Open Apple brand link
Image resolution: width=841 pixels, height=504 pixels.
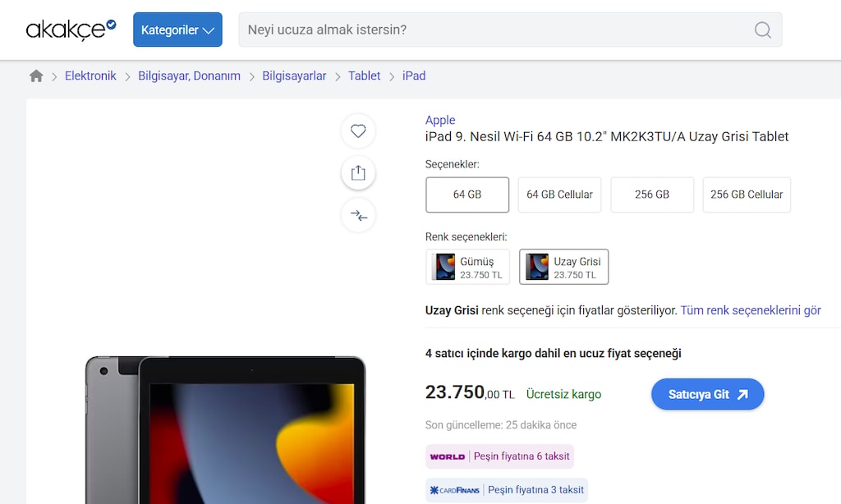tap(440, 120)
